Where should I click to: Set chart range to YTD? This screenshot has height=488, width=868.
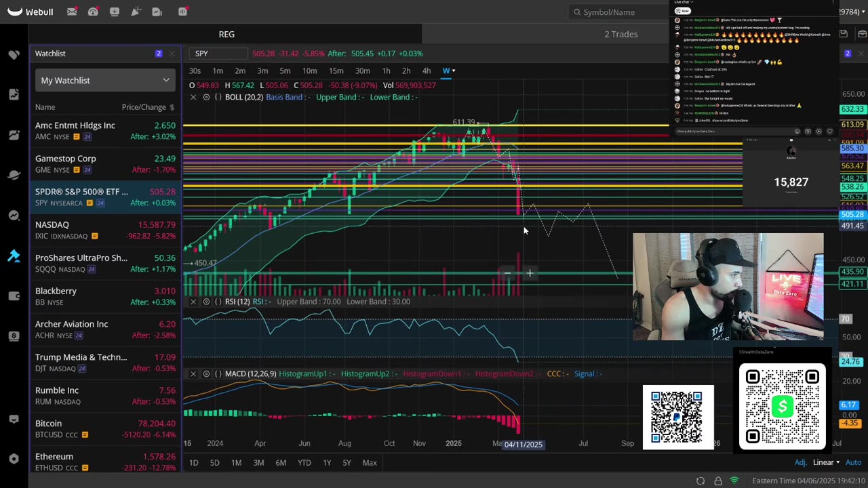304,462
